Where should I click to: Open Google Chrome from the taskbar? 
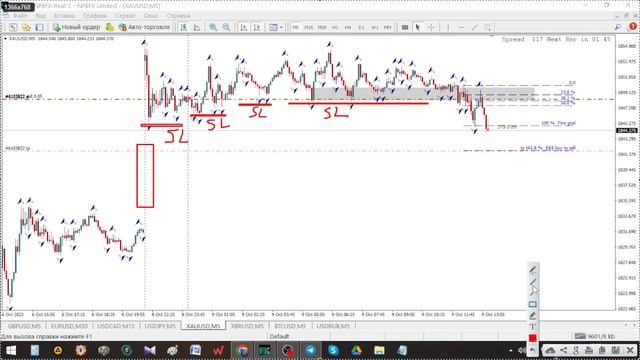point(242,350)
